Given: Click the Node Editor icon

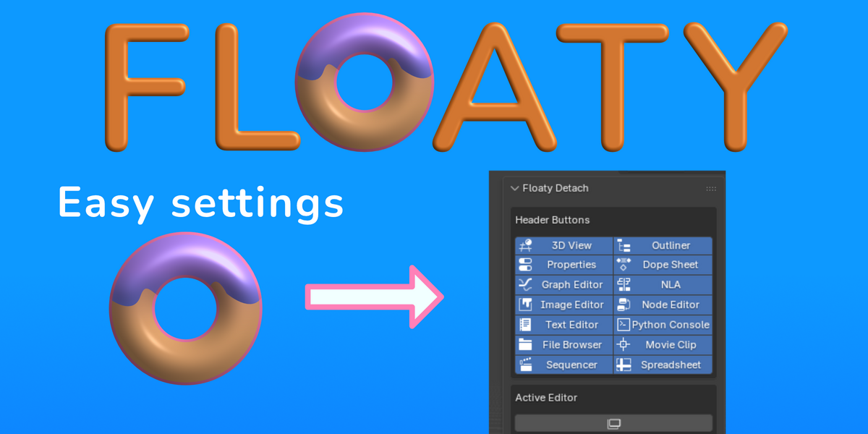Looking at the screenshot, I should pyautogui.click(x=624, y=305).
